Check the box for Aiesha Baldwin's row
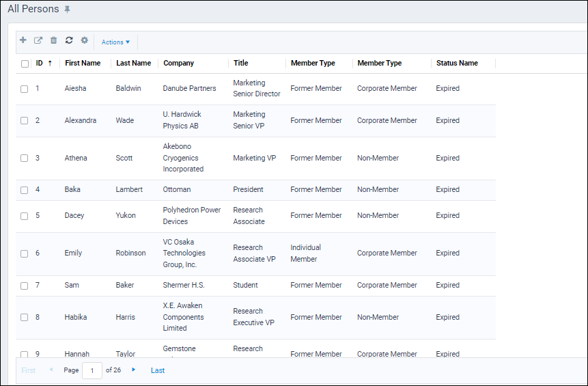This screenshot has height=386, width=588. click(x=25, y=89)
